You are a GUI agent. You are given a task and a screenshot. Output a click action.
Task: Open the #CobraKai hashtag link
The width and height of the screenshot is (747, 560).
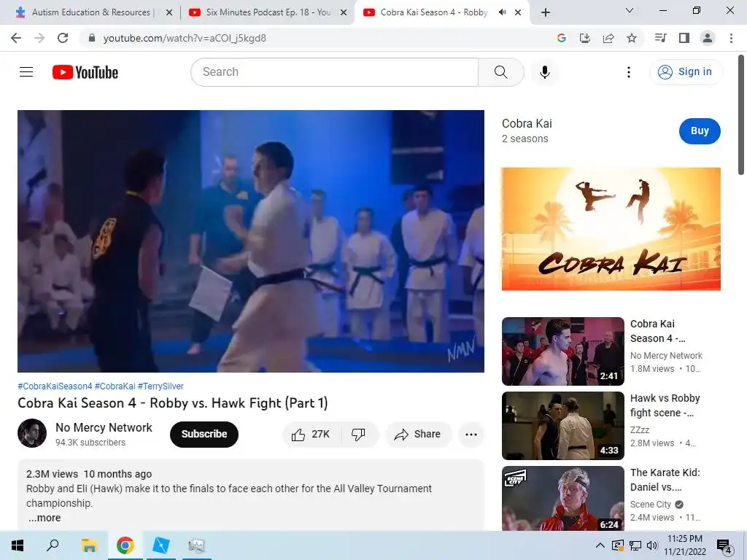[115, 386]
